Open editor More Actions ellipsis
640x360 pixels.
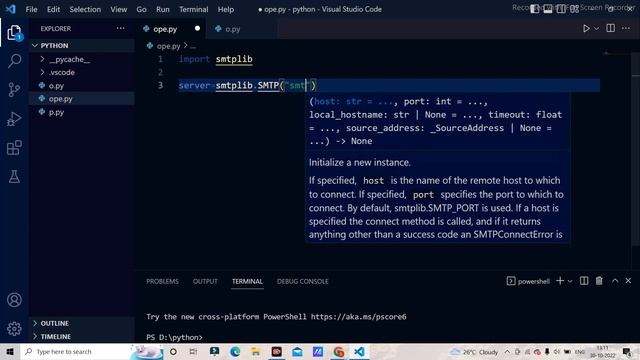point(626,28)
